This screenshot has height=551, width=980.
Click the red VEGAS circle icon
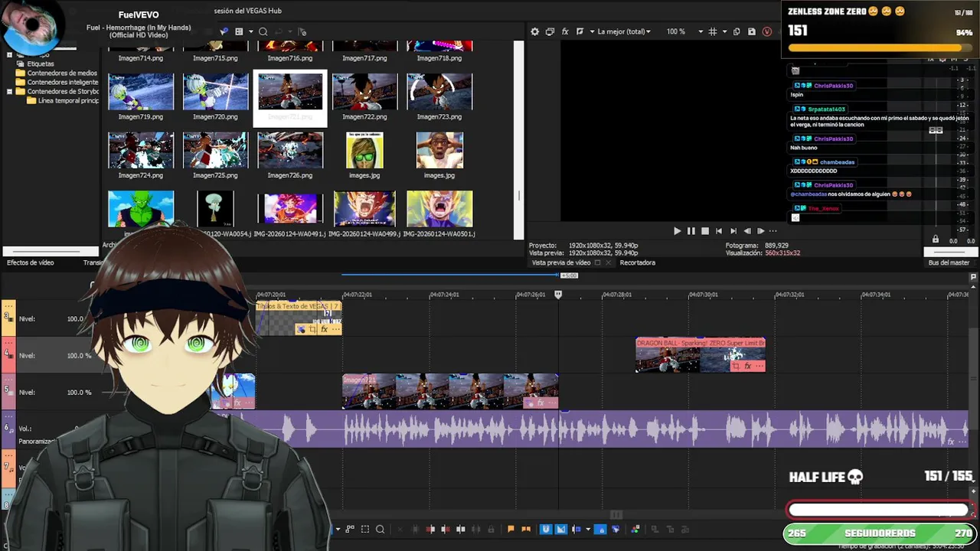coord(767,31)
